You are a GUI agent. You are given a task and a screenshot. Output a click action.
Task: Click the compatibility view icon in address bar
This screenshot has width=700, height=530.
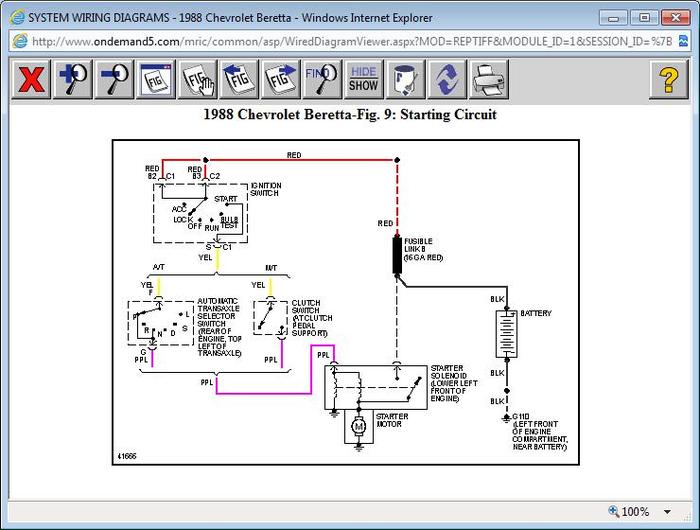(x=683, y=41)
